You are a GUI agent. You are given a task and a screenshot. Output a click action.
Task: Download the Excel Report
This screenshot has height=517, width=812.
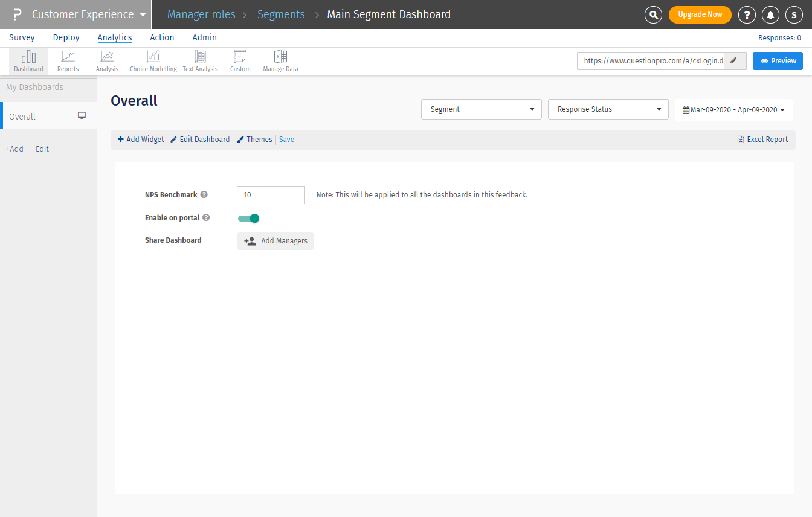click(x=762, y=140)
